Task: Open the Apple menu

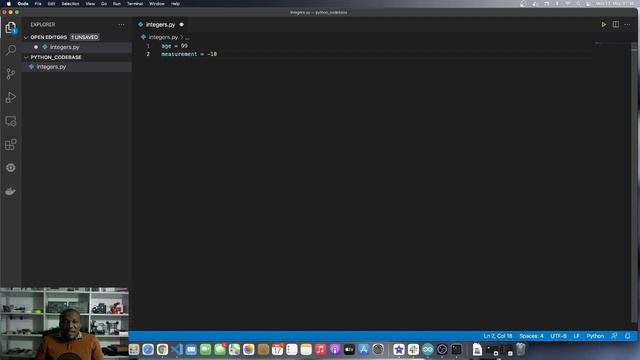Action: (x=9, y=4)
